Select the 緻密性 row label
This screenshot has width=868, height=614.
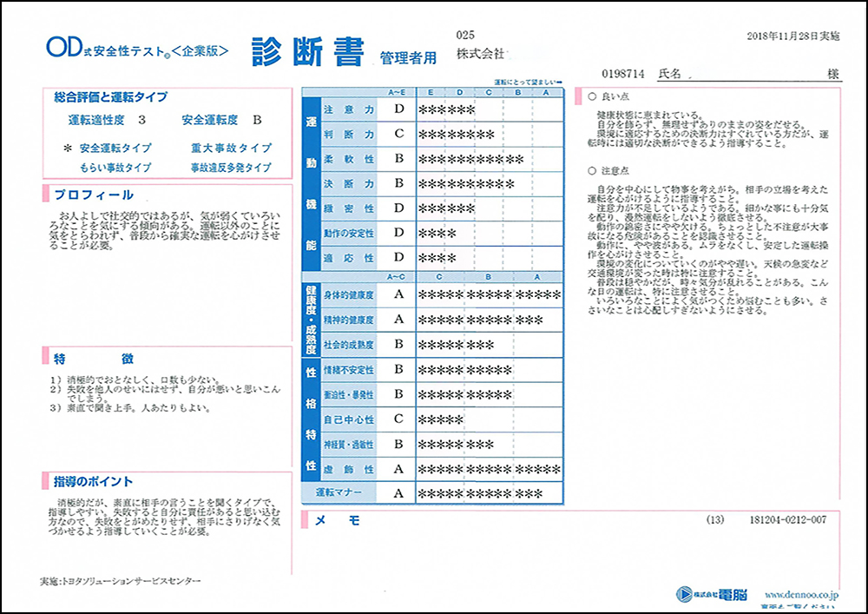(349, 208)
